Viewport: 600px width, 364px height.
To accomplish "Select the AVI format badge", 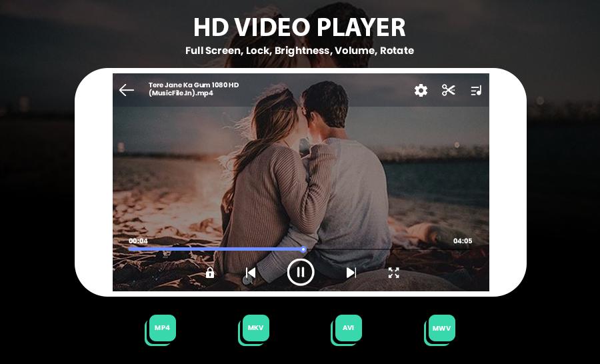I will point(348,328).
